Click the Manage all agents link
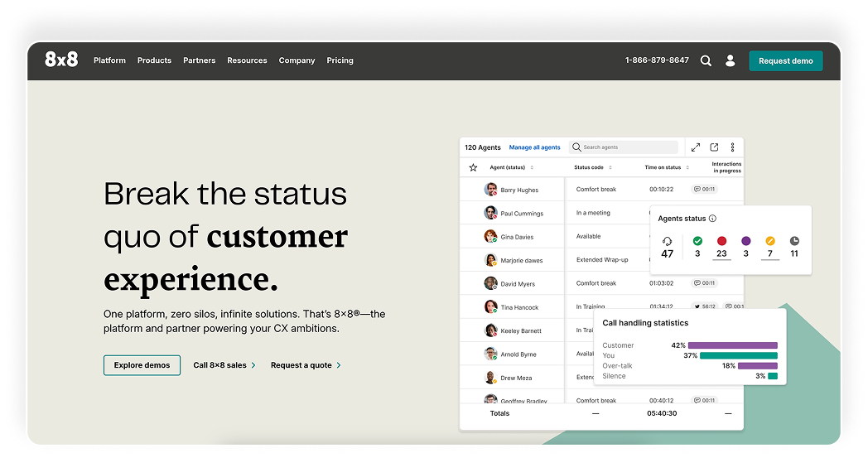 point(535,147)
